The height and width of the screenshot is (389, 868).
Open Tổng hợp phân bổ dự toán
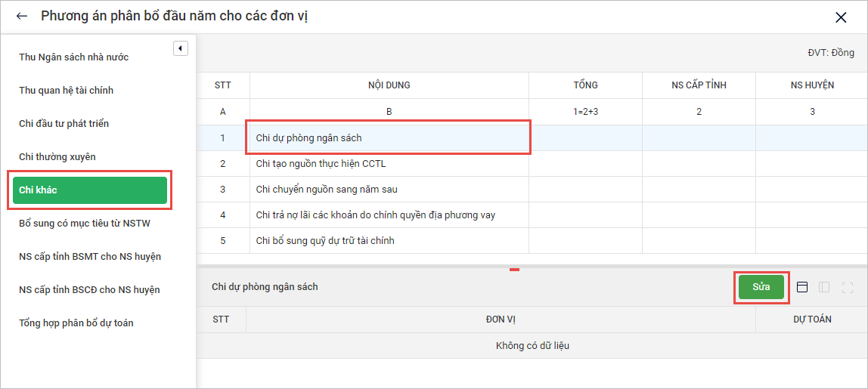click(76, 323)
